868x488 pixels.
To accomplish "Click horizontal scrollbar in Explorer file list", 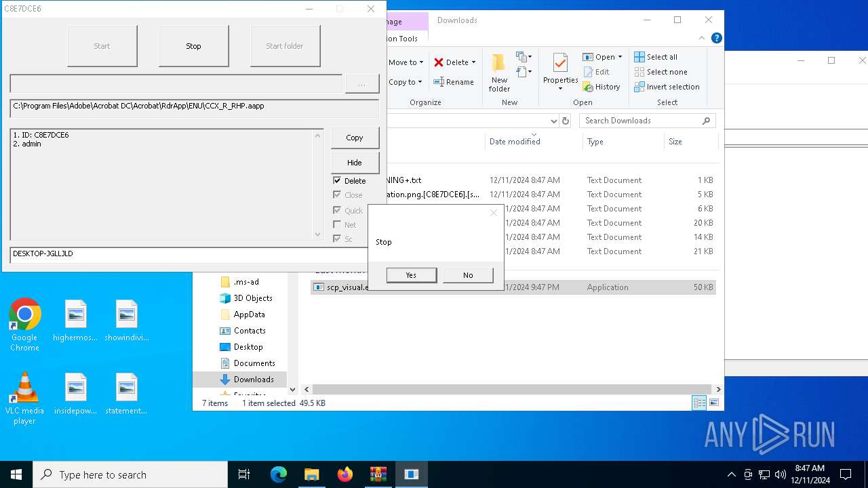I will 511,390.
